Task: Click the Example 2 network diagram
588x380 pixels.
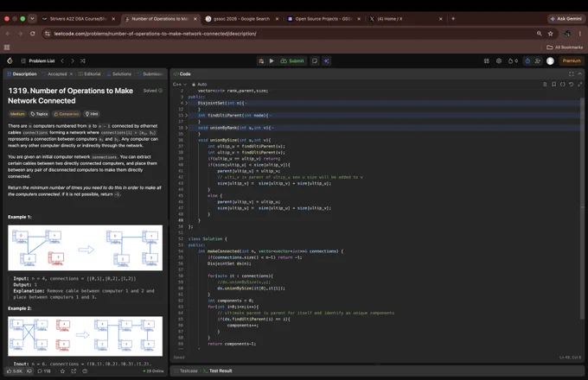Action: click(85, 336)
